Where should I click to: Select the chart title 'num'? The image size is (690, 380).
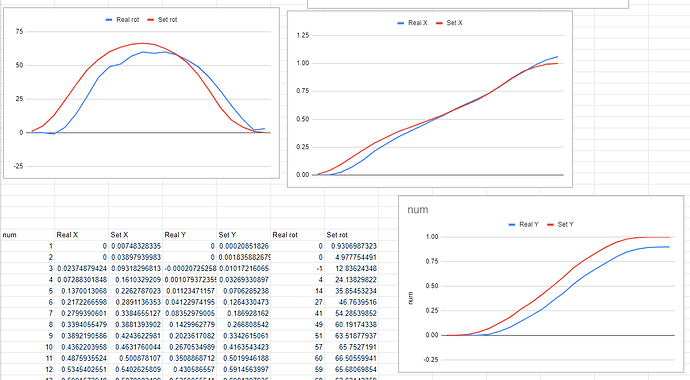point(418,210)
